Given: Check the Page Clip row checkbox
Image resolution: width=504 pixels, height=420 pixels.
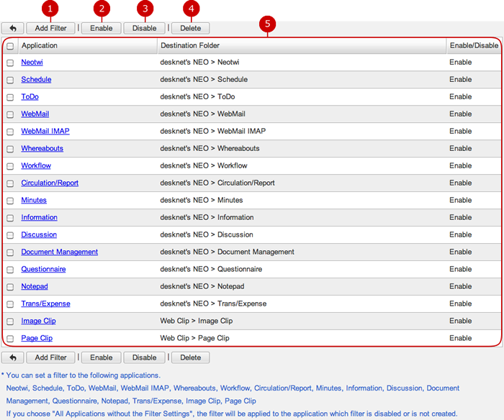Looking at the screenshot, I should (10, 339).
